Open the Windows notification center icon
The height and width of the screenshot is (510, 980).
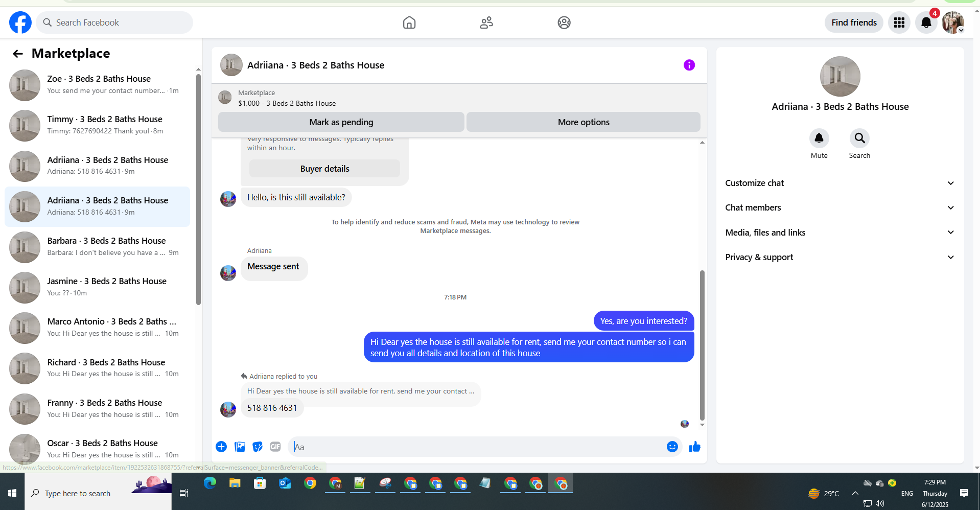coord(964,493)
